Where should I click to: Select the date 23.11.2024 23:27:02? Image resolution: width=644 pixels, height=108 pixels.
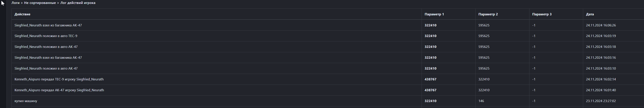click(x=601, y=101)
